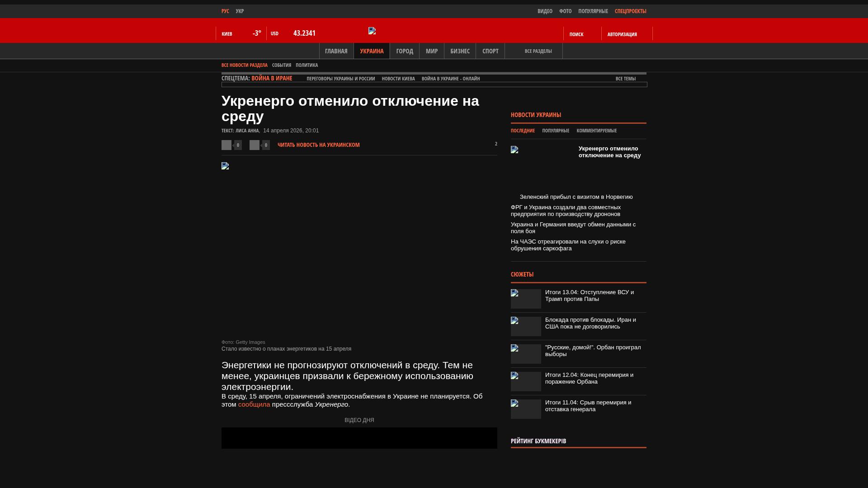
Task: Click the second gray share button with counter 0
Action: pos(255,145)
